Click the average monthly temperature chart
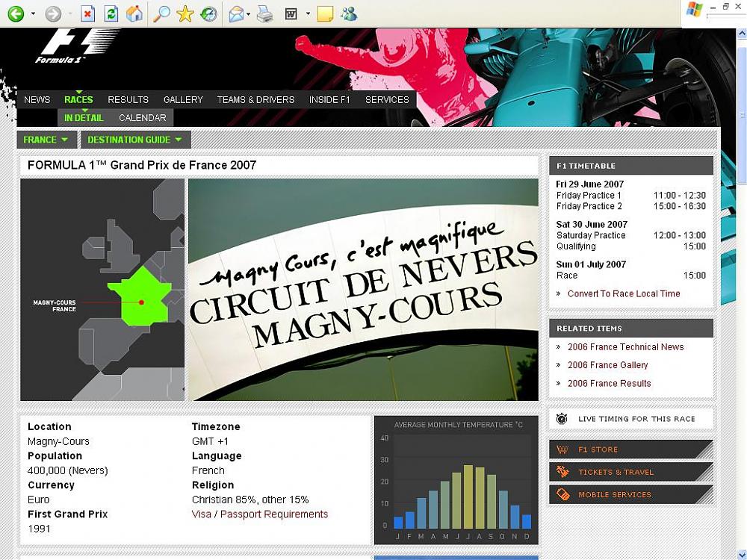747x560 pixels. coord(456,480)
